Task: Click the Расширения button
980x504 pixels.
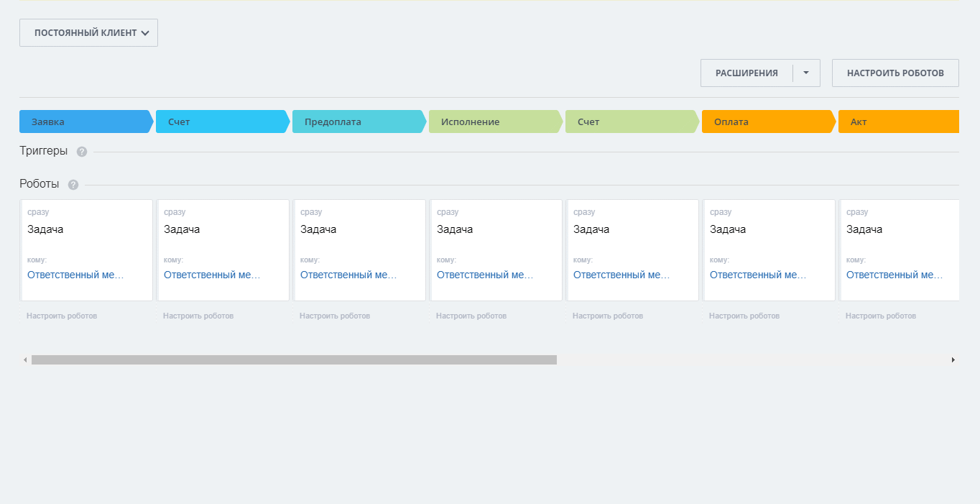Action: (x=746, y=73)
